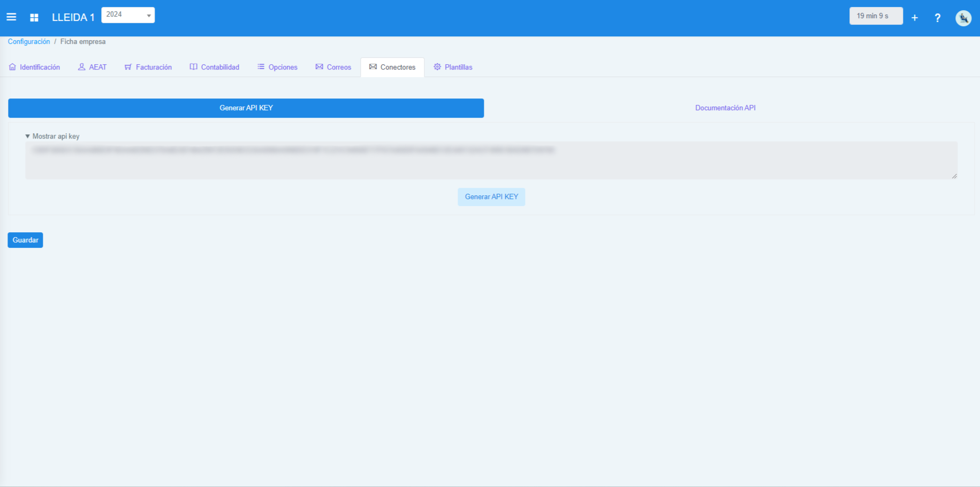Click the envelope icon on Correos tab

coord(320,66)
